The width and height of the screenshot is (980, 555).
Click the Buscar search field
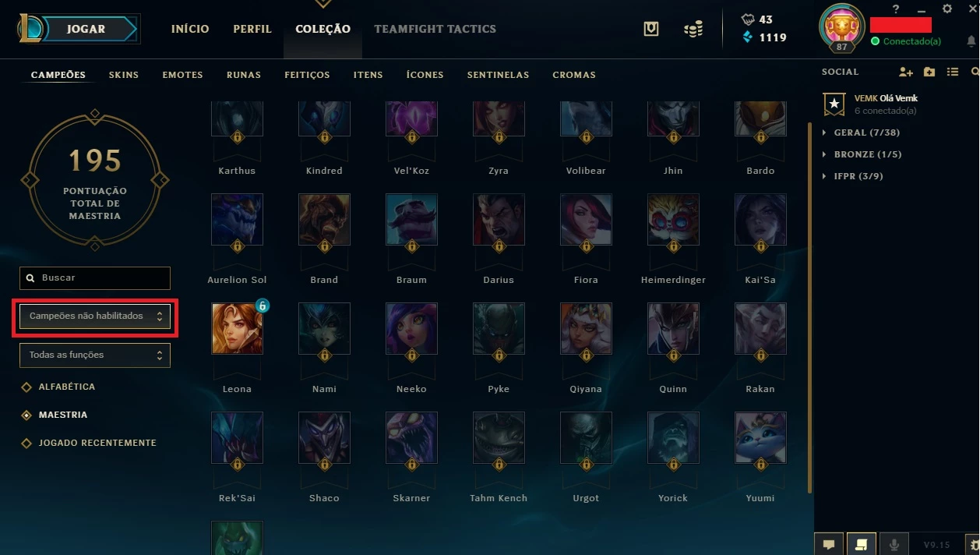pos(95,278)
